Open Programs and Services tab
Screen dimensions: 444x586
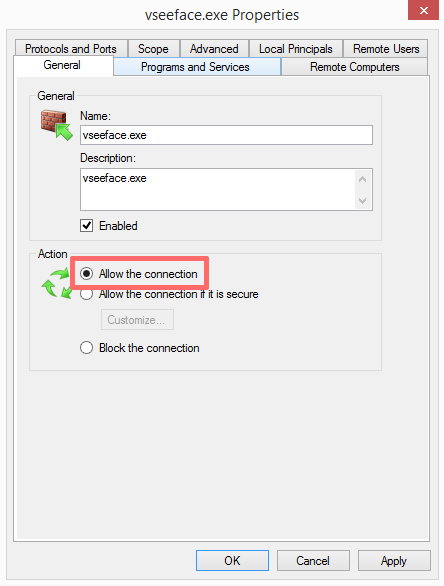coord(195,67)
